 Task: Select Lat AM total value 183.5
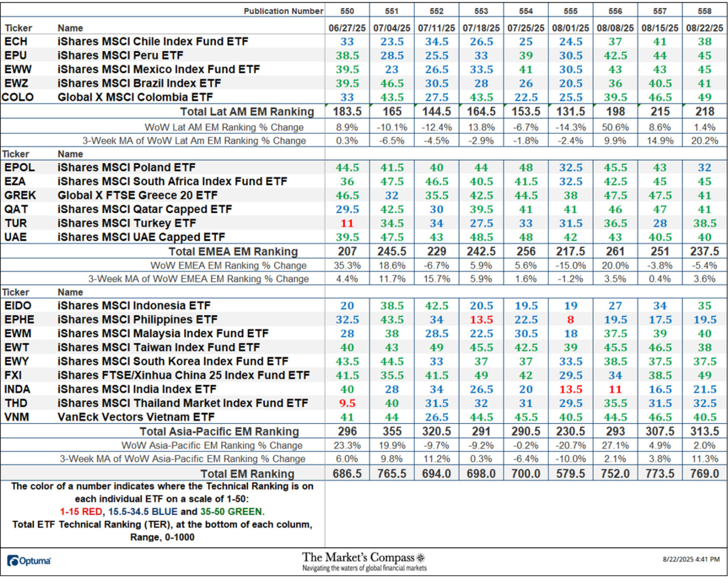tap(347, 112)
